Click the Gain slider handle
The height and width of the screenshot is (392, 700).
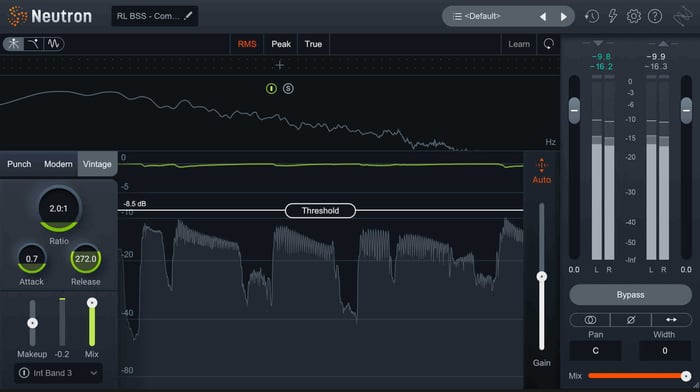pos(542,276)
